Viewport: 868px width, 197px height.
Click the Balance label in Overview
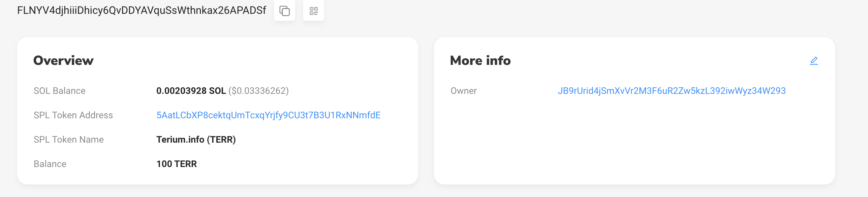click(50, 164)
